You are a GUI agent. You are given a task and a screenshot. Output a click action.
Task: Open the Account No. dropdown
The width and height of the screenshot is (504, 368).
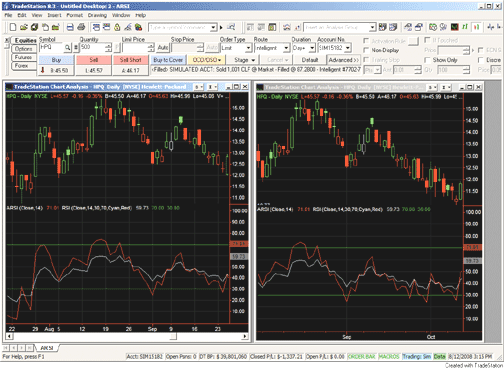click(348, 48)
